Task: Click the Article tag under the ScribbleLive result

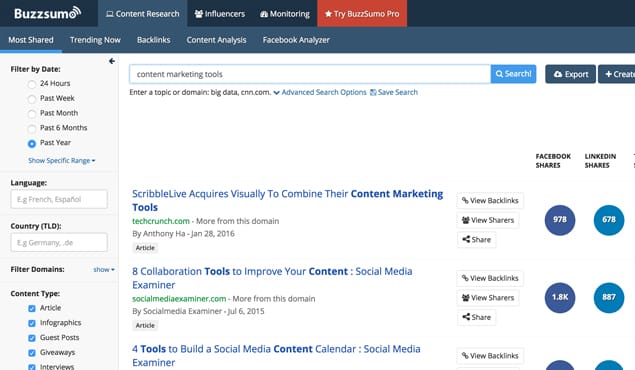Action: tap(145, 248)
